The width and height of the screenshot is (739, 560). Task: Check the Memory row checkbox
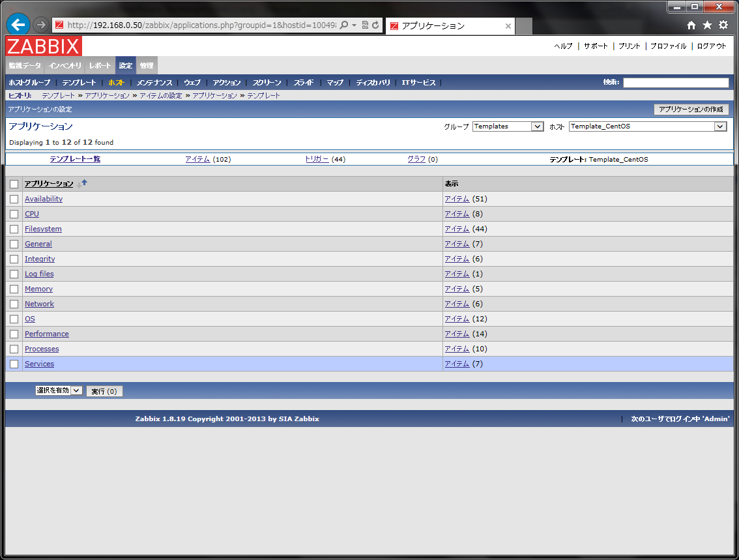(14, 289)
